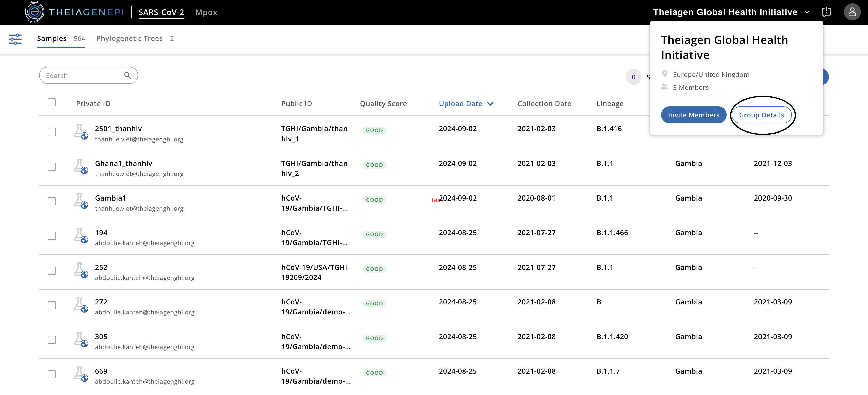The image size is (868, 395).
Task: Open the feedback notification icon
Action: click(x=826, y=12)
